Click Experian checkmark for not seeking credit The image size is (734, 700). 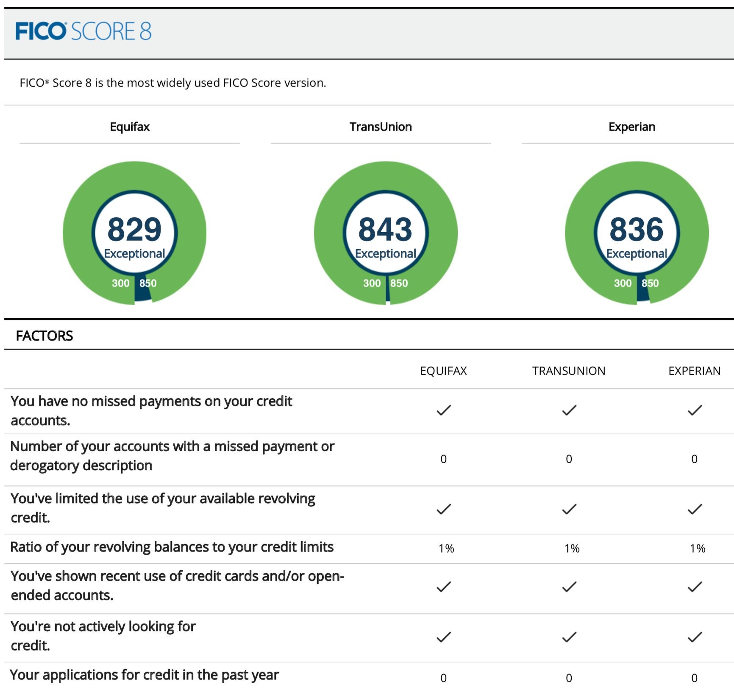(x=695, y=637)
